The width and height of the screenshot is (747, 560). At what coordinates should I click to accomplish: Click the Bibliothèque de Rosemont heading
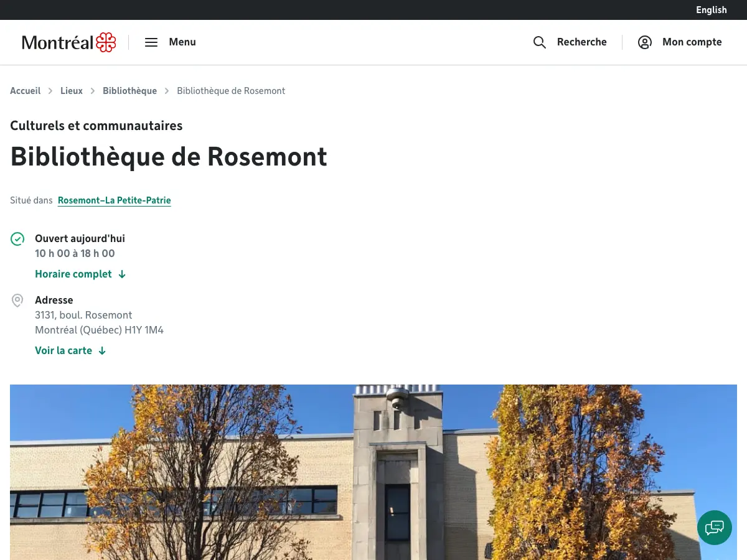point(169,156)
